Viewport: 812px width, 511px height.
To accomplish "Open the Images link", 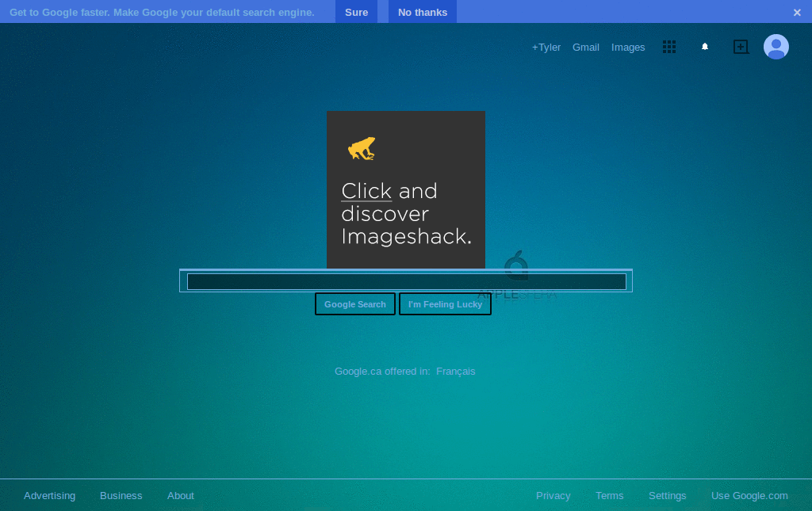I will 628,47.
